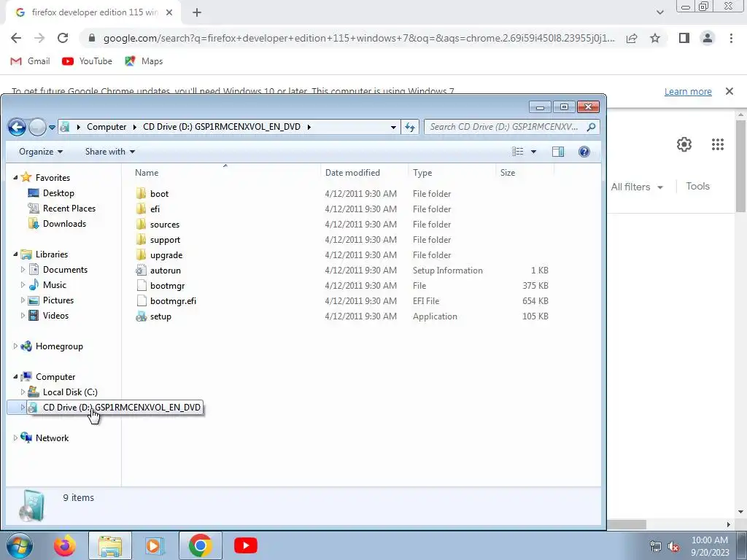Click the Explorer help question mark icon
This screenshot has width=747, height=560.
tap(584, 152)
